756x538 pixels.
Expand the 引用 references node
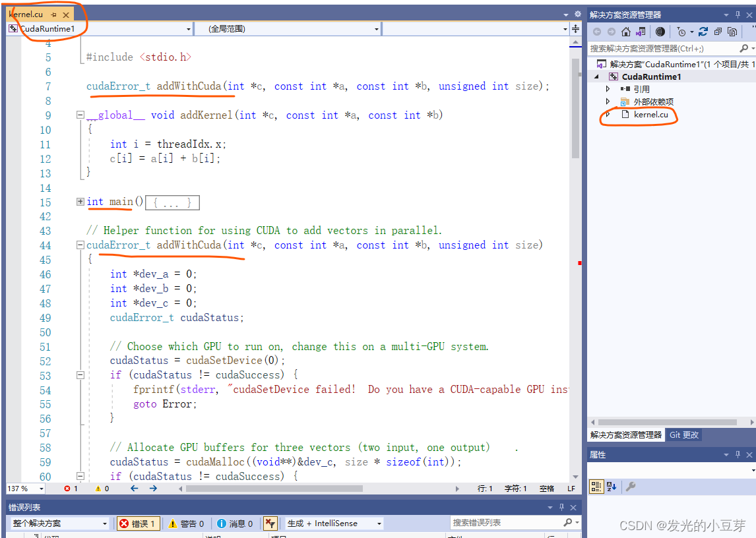coord(608,89)
